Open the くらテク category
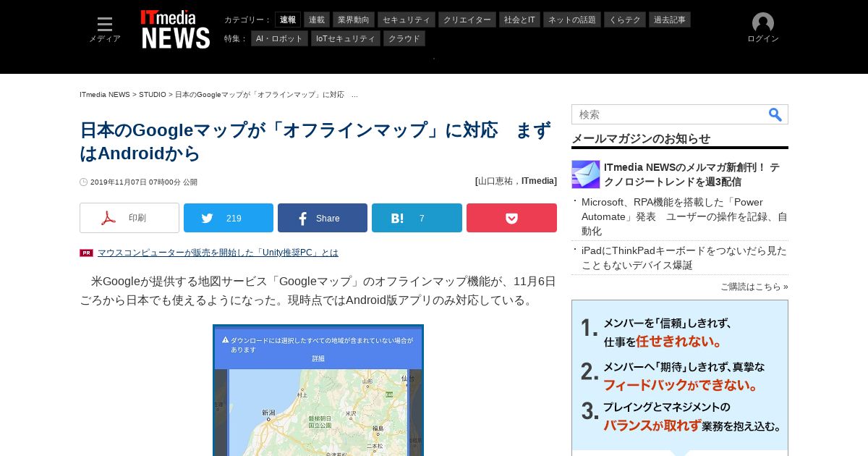Screen dimensions: 868x456 pos(625,20)
